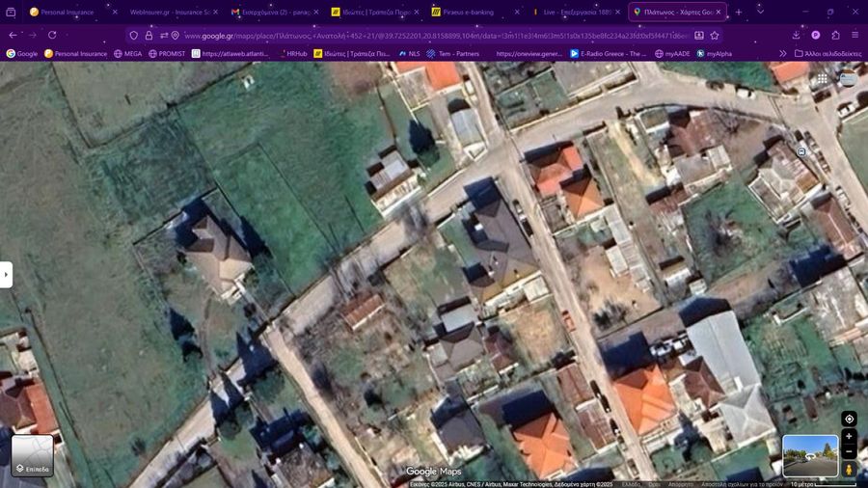Screen dimensions: 868x488
Task: Show your location on the map
Action: (849, 419)
